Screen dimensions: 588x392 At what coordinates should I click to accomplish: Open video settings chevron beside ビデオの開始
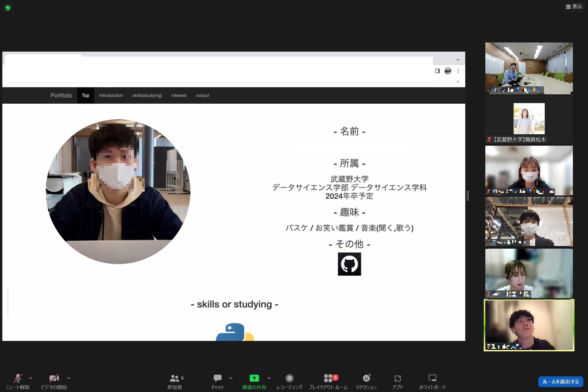pyautogui.click(x=69, y=378)
